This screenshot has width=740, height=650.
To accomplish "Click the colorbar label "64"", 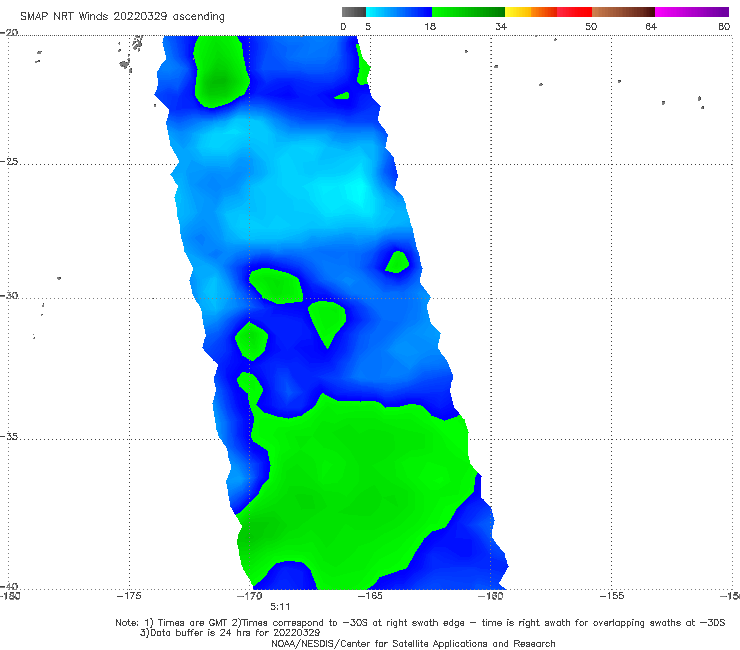I will tap(651, 26).
